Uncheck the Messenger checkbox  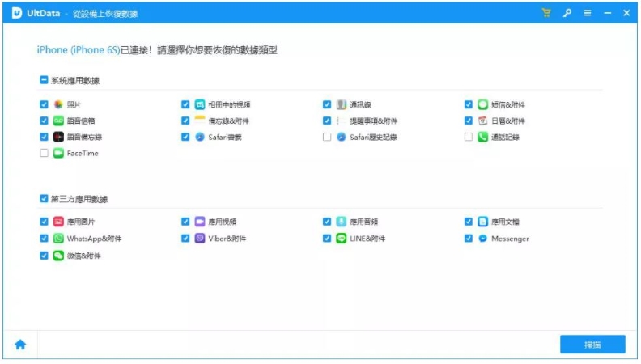(468, 238)
